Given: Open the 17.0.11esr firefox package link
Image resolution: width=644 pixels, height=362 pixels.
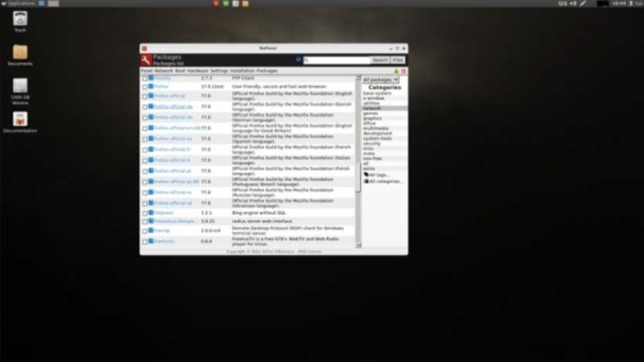Looking at the screenshot, I should [x=161, y=86].
